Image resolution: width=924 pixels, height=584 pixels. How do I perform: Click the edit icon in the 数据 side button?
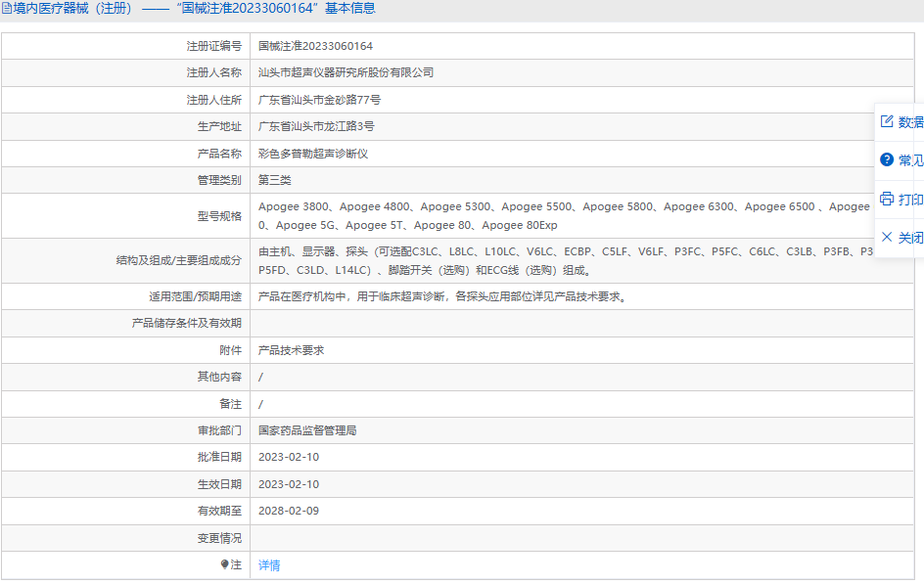(x=887, y=121)
